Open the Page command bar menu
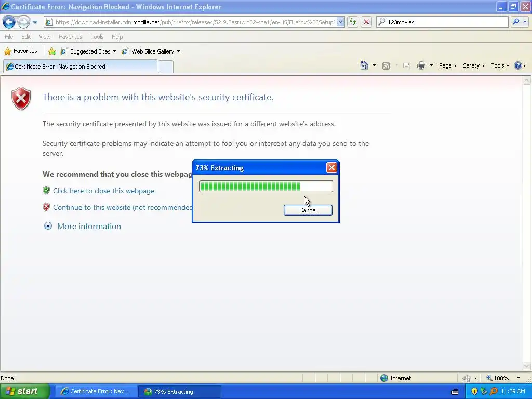This screenshot has width=532, height=399. [447, 65]
